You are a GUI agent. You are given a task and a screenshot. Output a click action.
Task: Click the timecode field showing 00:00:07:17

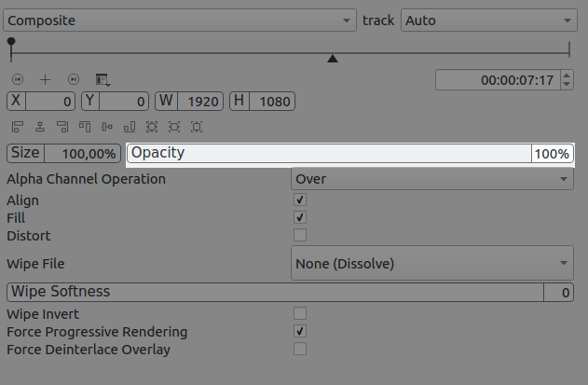[499, 81]
